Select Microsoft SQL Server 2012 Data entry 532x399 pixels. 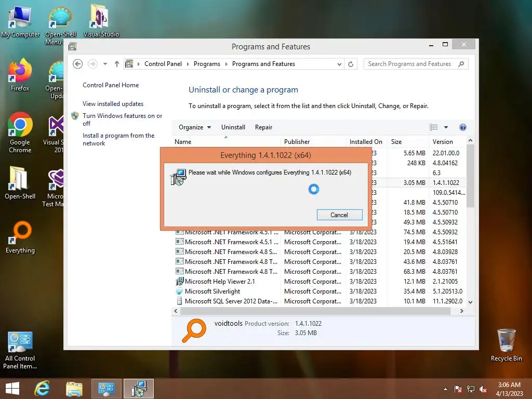click(319, 301)
